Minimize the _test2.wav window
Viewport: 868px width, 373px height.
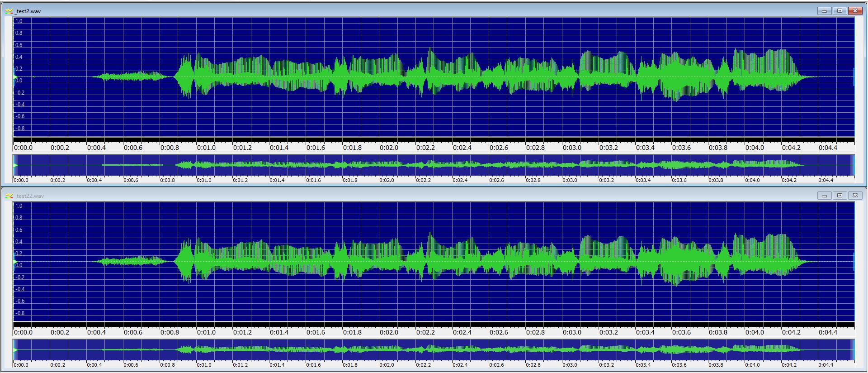click(824, 11)
